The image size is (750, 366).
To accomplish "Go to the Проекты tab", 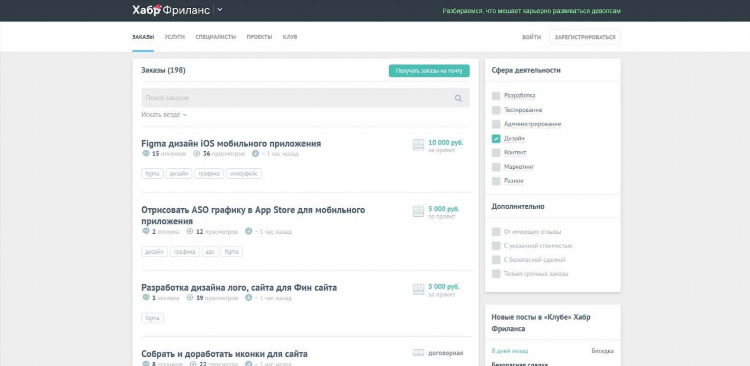I will point(259,37).
